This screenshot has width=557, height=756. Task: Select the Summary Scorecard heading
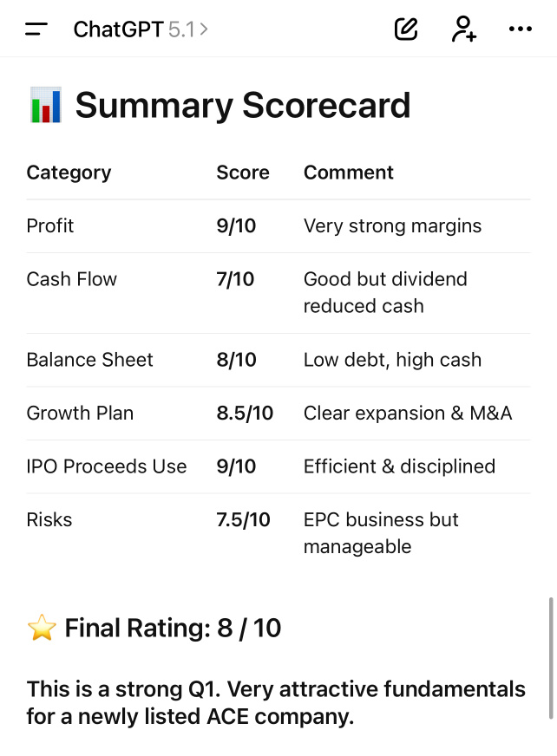point(243,105)
